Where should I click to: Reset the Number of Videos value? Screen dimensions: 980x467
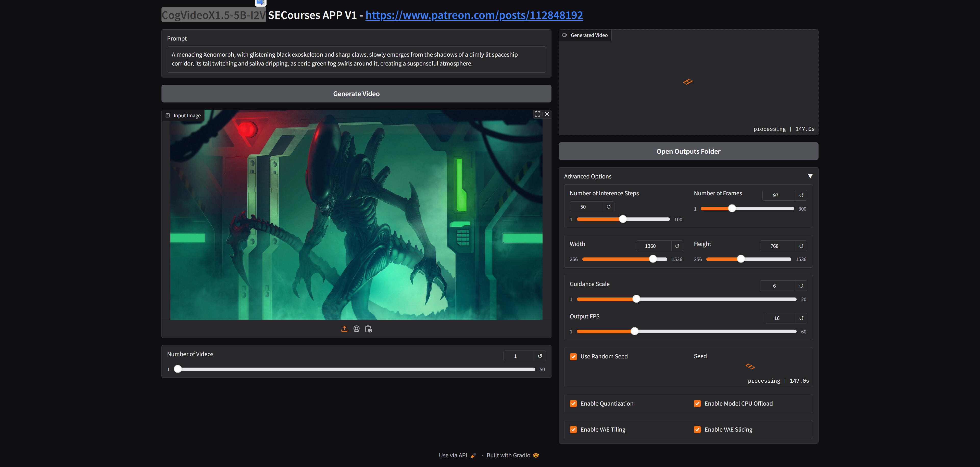pyautogui.click(x=539, y=356)
